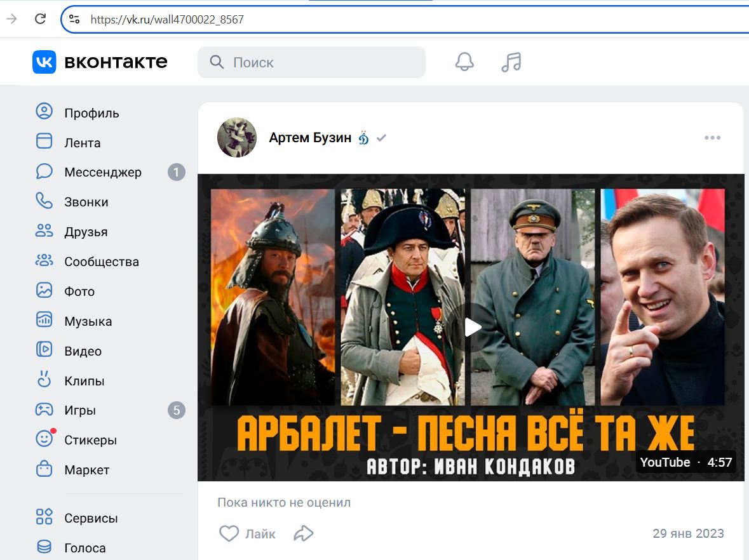
Task: Click the Стикеры label
Action: (90, 440)
